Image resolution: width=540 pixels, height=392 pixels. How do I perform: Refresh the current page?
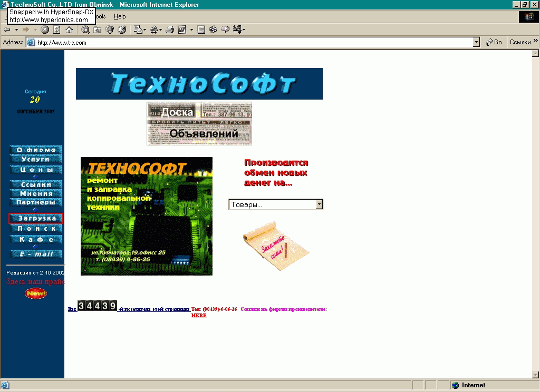click(57, 30)
